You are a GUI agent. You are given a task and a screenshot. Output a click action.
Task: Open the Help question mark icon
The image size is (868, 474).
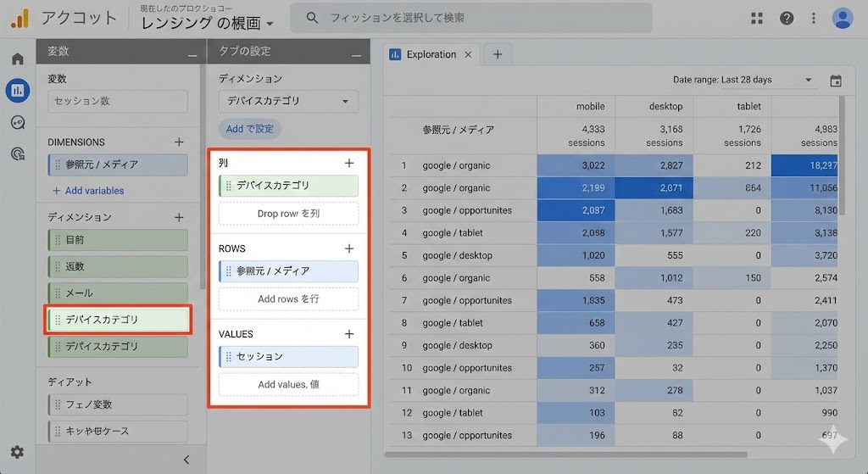[x=787, y=19]
